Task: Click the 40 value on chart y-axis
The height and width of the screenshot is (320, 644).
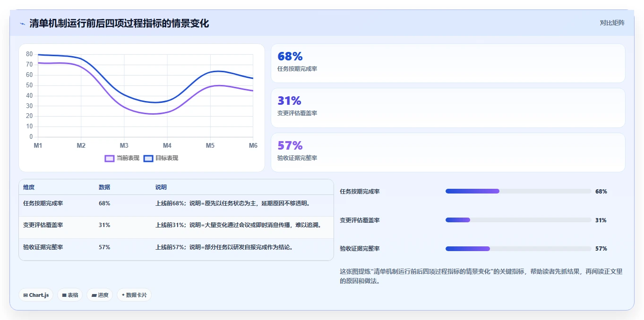Action: (x=29, y=95)
